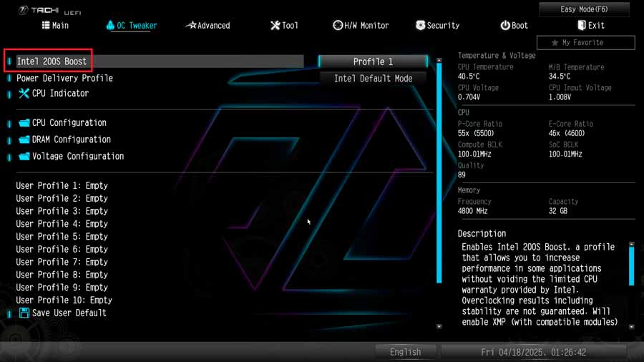Image resolution: width=644 pixels, height=362 pixels.
Task: Click the settings list vertical scrollbar
Action: (x=439, y=179)
